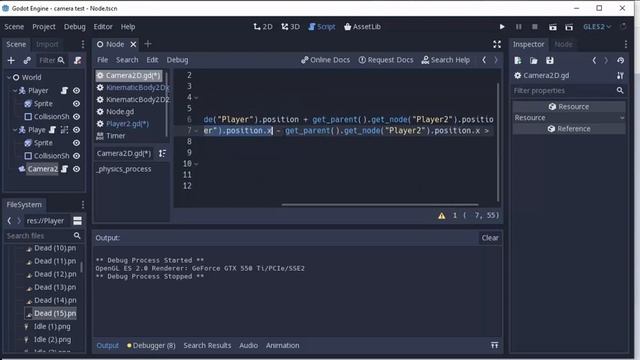Open the Debugger (8) bottom panel
Image resolution: width=640 pixels, height=360 pixels.
click(x=151, y=345)
